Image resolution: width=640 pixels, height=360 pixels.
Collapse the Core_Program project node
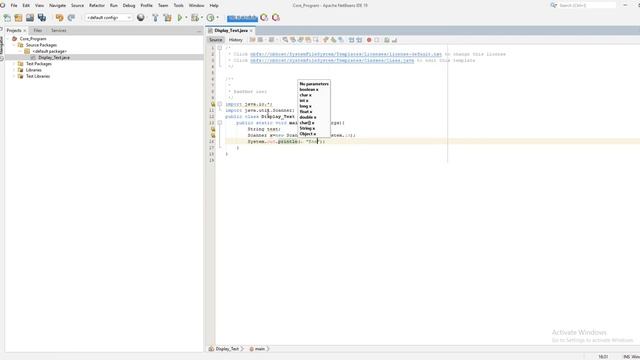point(8,39)
